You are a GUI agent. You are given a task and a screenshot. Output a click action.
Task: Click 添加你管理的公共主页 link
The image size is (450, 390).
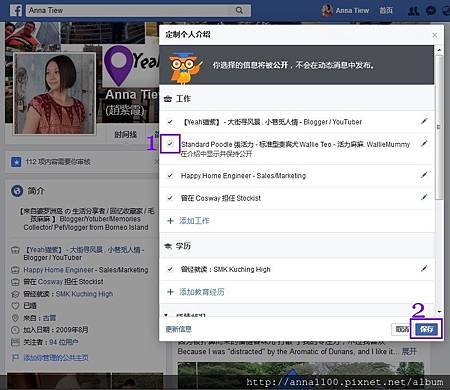pyautogui.click(x=56, y=358)
